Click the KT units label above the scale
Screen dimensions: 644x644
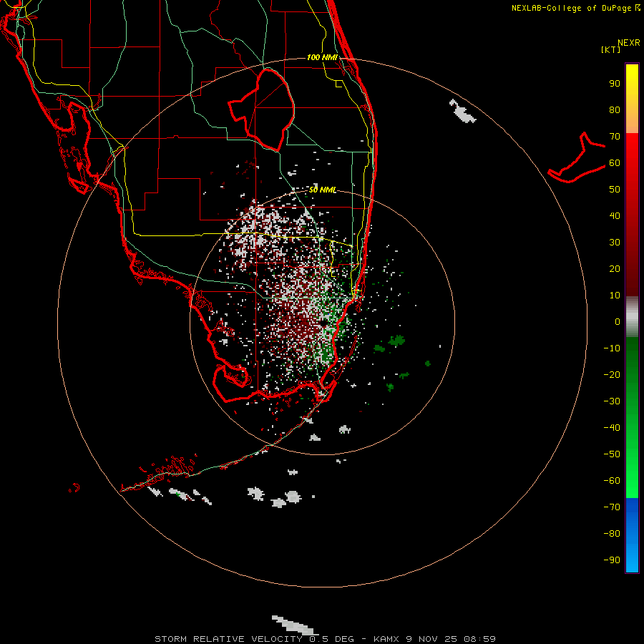click(611, 49)
